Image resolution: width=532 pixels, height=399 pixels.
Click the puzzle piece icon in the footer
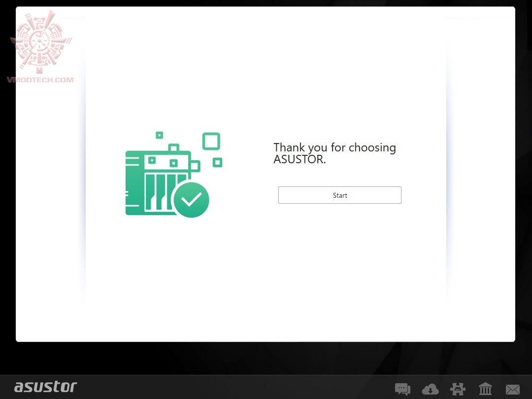pos(458,389)
